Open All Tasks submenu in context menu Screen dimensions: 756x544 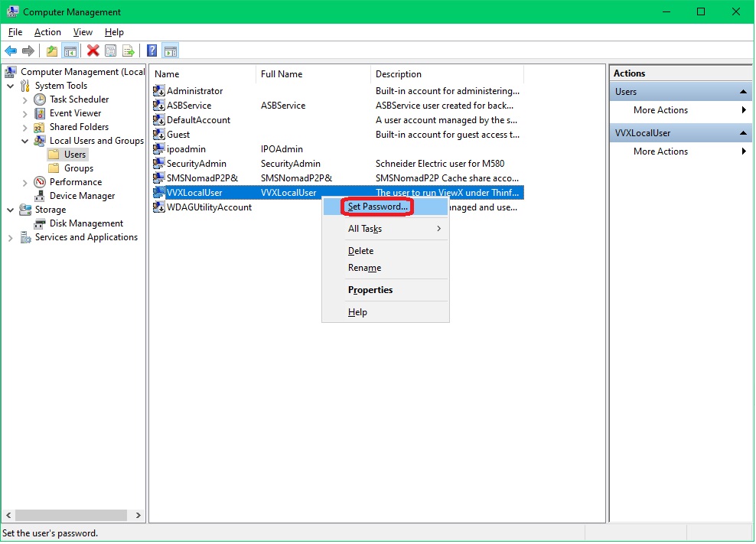point(385,229)
